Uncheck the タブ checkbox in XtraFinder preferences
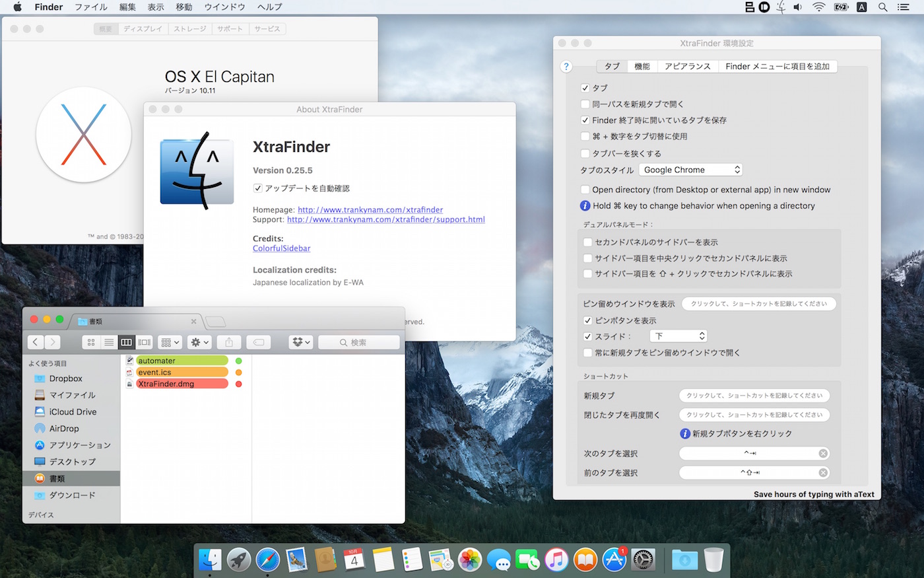 click(585, 88)
